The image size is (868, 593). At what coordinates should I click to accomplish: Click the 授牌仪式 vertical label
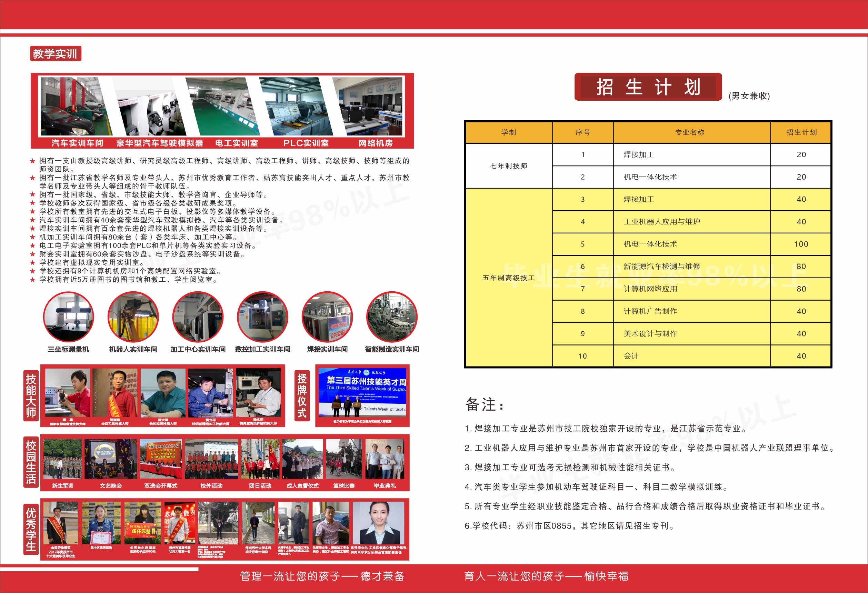pos(302,396)
